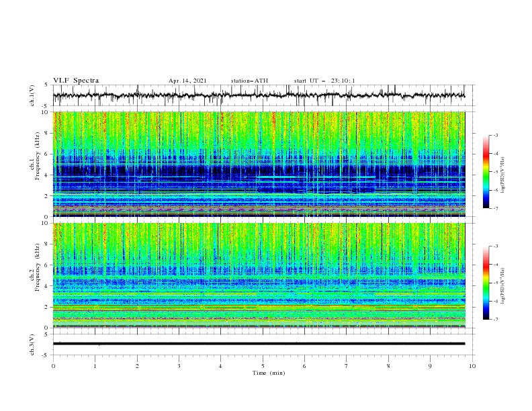Click the "4" kHz tick on ch.2 spectrogram
The width and height of the screenshot is (532, 411).
(46, 286)
